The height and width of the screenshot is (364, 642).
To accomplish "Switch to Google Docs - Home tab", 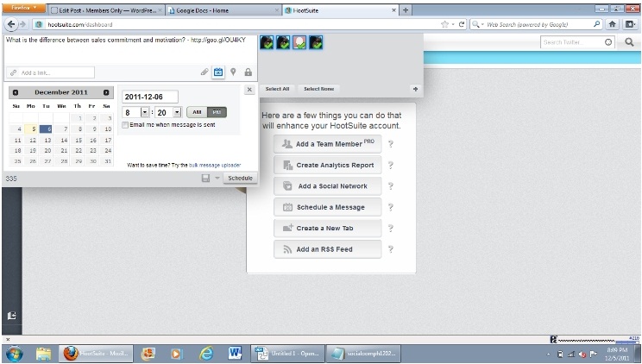I will point(223,10).
